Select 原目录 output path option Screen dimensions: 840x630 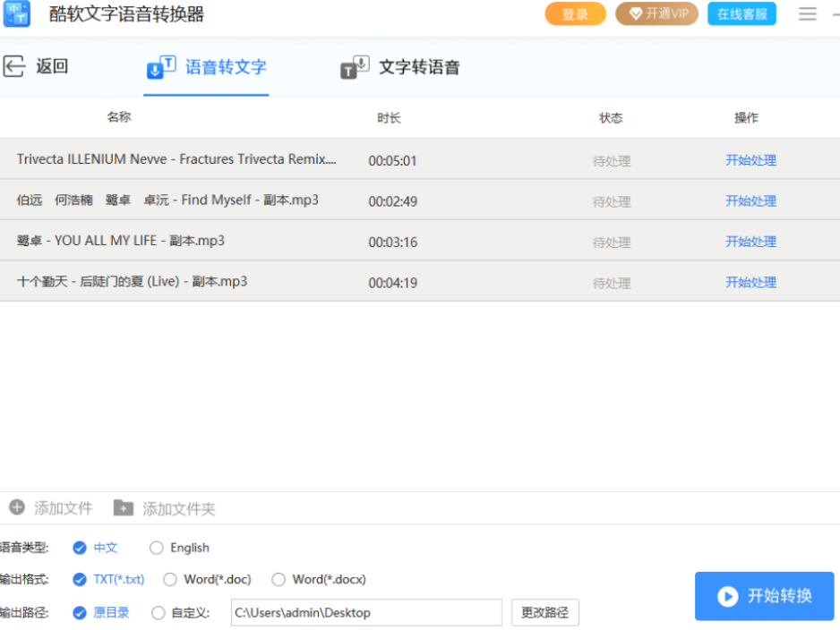coord(80,612)
